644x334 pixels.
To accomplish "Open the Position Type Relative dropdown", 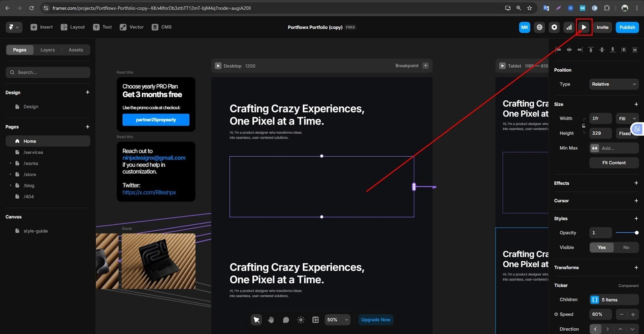I will [614, 84].
